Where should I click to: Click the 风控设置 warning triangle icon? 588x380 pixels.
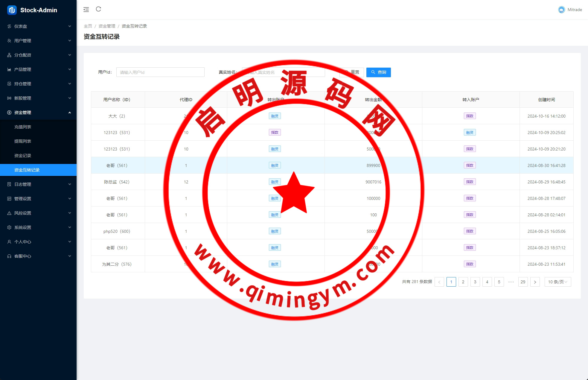point(9,213)
